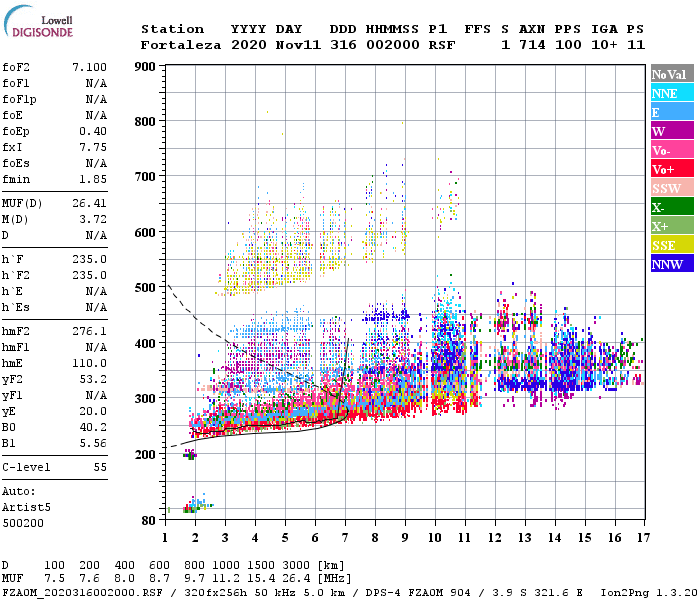Click the C-level value 55

click(100, 467)
